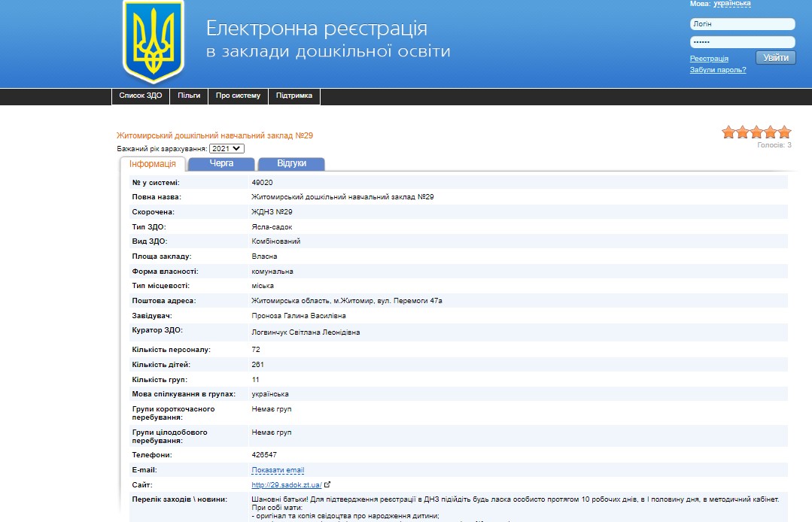Click Забули пароль? link
The width and height of the screenshot is (812, 522).
(718, 70)
